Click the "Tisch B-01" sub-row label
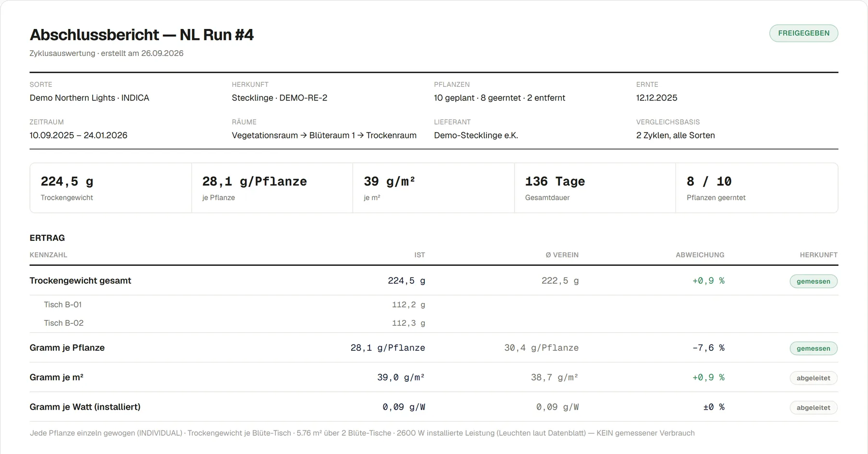Image resolution: width=868 pixels, height=454 pixels. point(63,304)
